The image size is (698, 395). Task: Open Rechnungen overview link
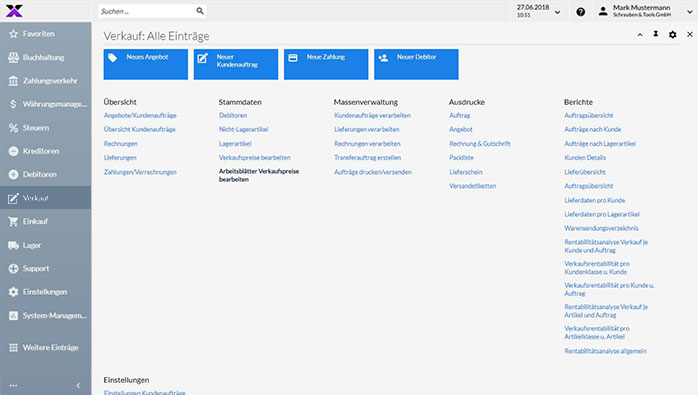coord(121,144)
